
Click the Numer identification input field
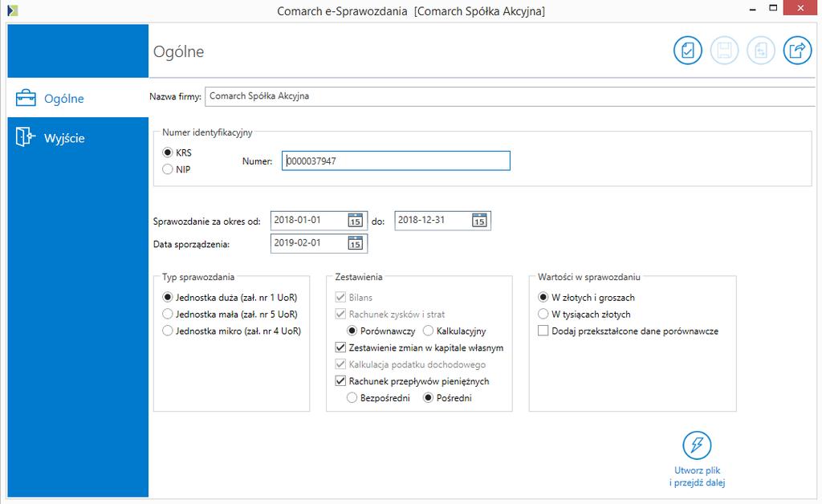396,161
